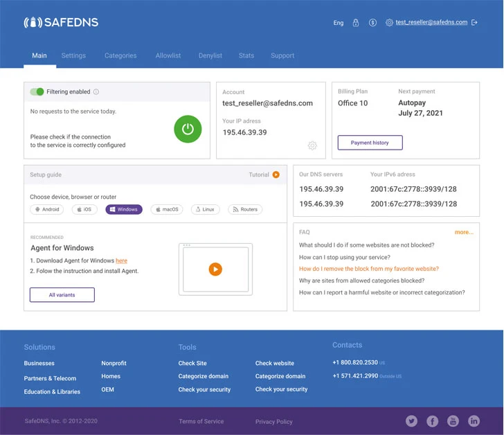Select the iOS device option

pos(84,209)
